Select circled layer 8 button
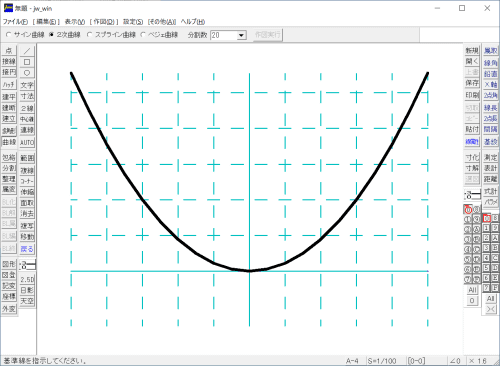This screenshot has height=366, width=500. click(477, 210)
